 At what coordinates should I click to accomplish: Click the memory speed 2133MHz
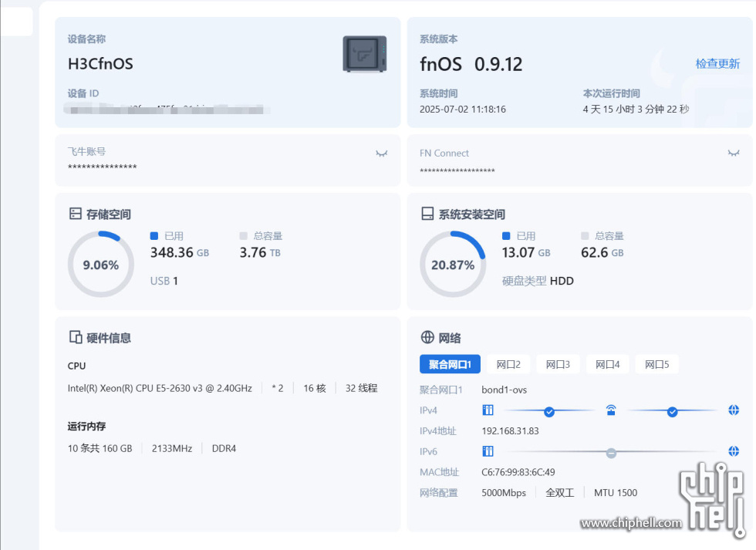coord(172,449)
